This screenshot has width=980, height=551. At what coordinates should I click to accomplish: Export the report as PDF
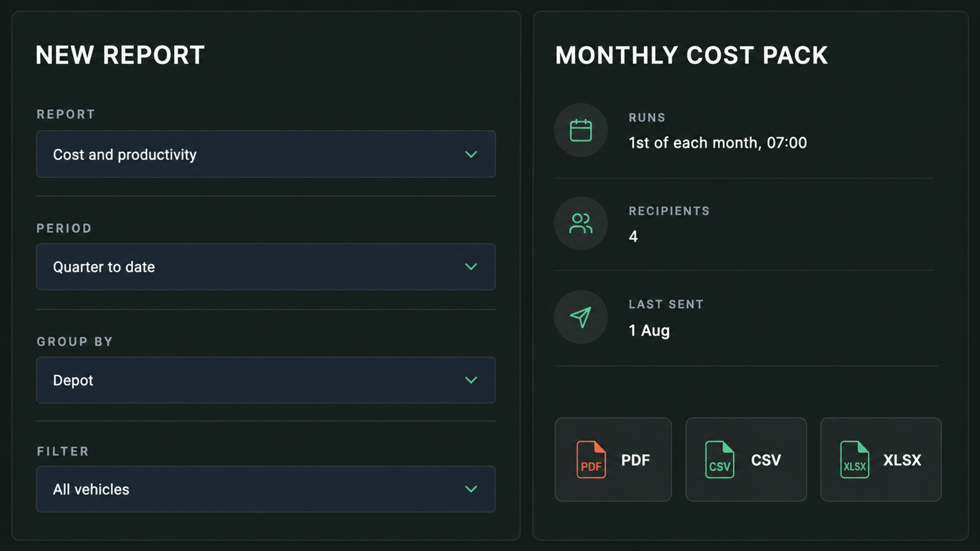click(613, 459)
